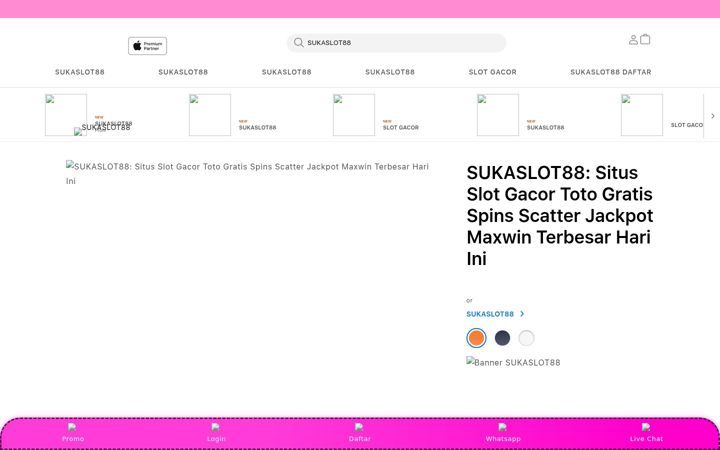Screen dimensions: 720x450
Task: Open the shopping bag icon
Action: [645, 39]
